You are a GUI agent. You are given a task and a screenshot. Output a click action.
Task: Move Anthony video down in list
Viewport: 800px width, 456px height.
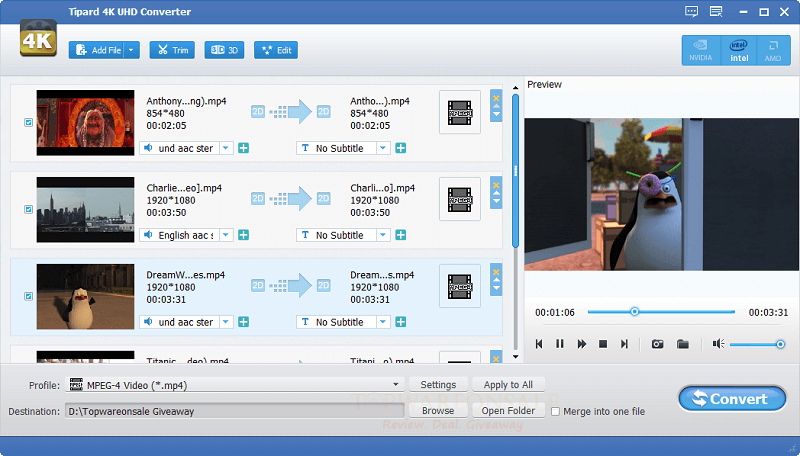(x=496, y=115)
